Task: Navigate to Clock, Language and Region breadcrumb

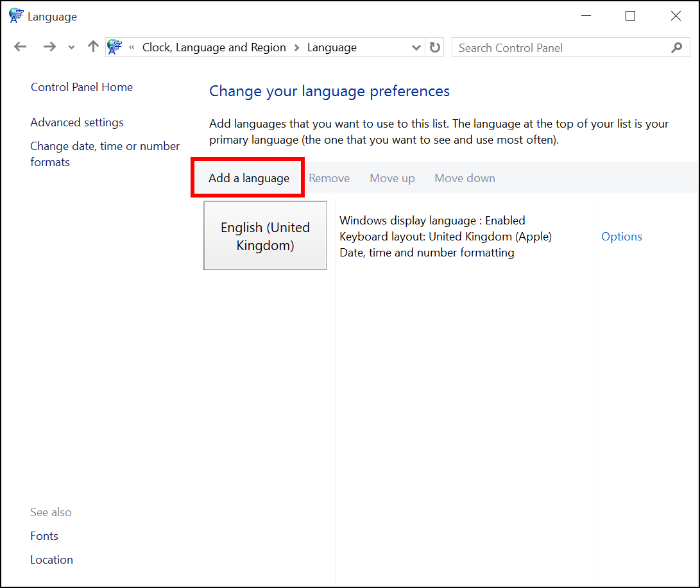Action: point(214,47)
